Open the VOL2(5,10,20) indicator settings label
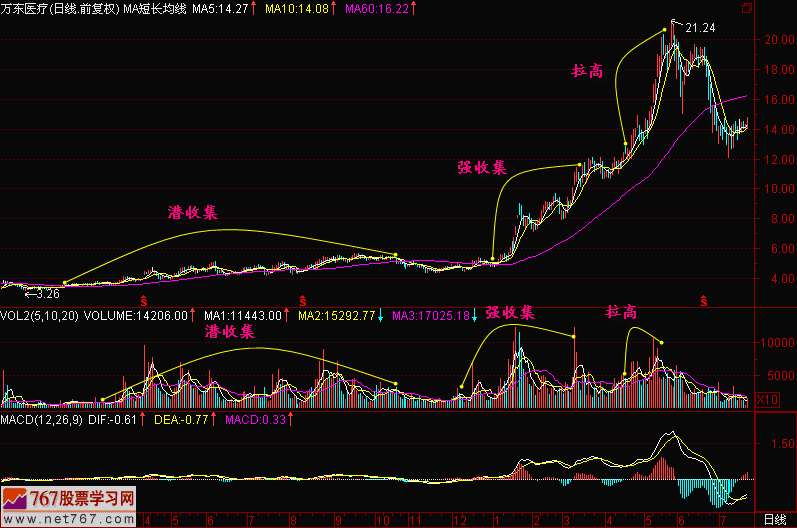 (x=36, y=316)
